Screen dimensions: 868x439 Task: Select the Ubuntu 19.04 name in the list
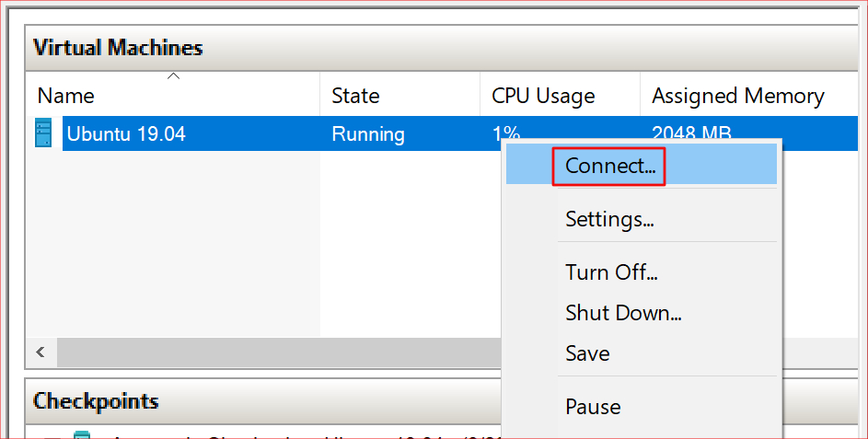tap(126, 134)
